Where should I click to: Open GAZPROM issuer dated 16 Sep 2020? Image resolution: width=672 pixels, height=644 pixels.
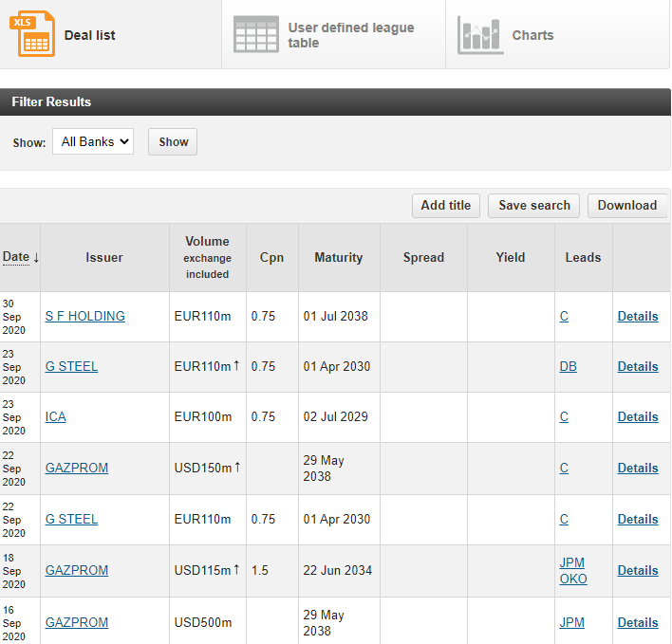click(77, 622)
